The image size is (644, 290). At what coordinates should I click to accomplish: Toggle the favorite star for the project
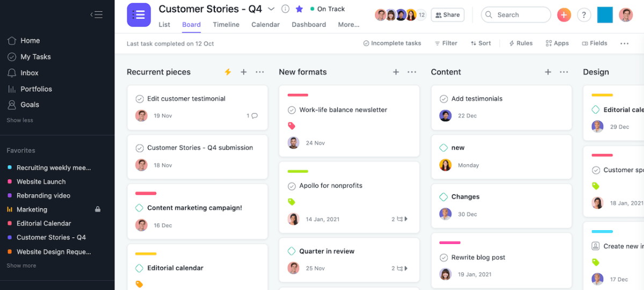coord(299,9)
